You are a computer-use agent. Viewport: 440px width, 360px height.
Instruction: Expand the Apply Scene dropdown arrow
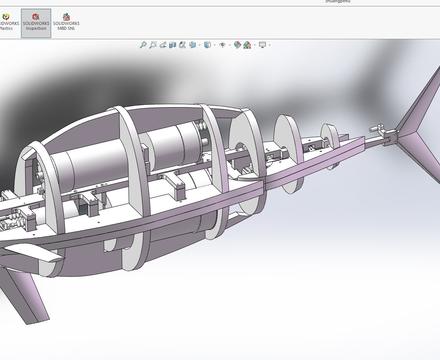tap(255, 45)
